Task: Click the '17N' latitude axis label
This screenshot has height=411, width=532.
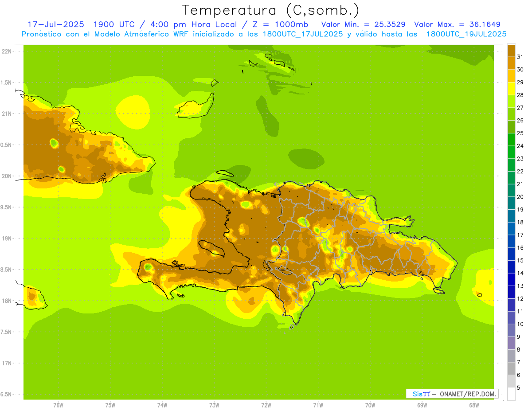Action: [x=7, y=363]
